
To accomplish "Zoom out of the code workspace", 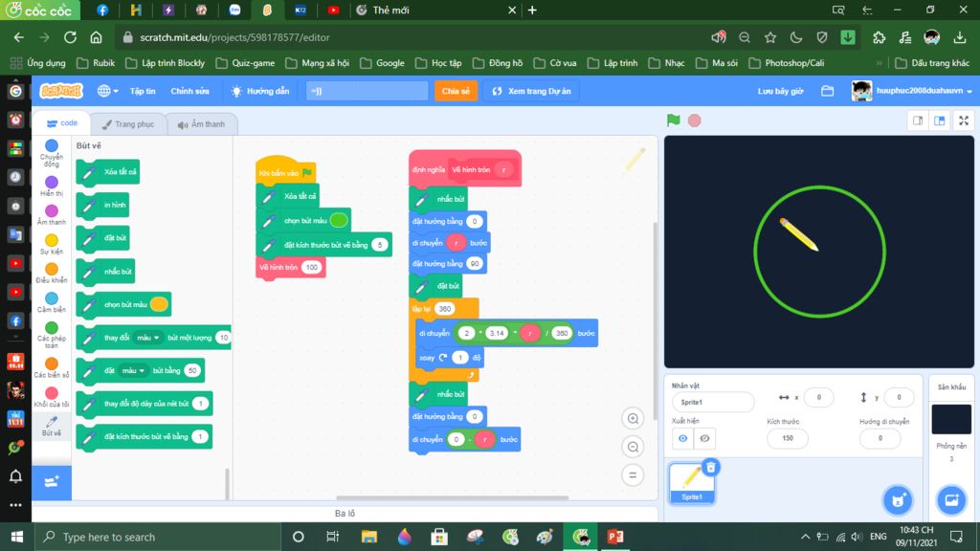I will [x=632, y=447].
